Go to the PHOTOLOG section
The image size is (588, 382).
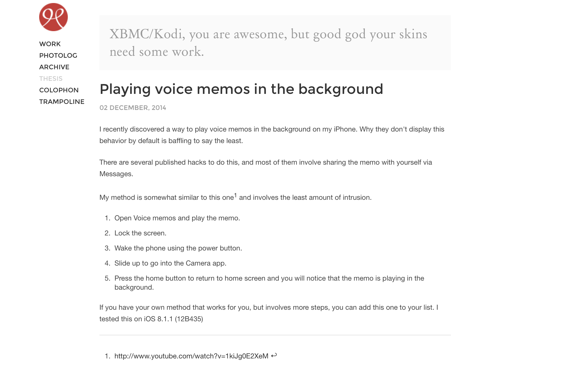[58, 55]
